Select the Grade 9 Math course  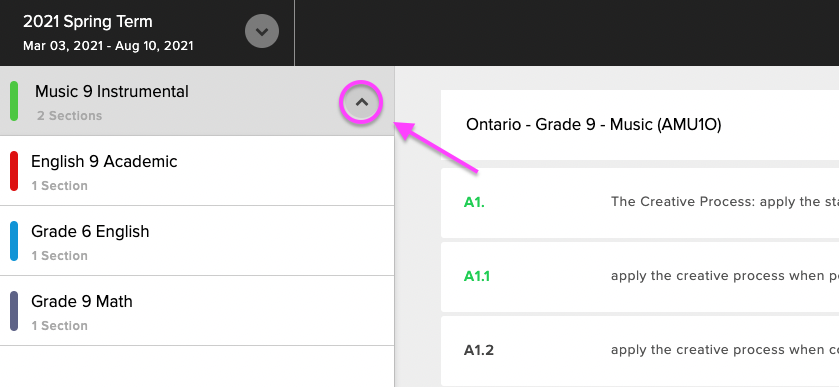[x=197, y=311]
